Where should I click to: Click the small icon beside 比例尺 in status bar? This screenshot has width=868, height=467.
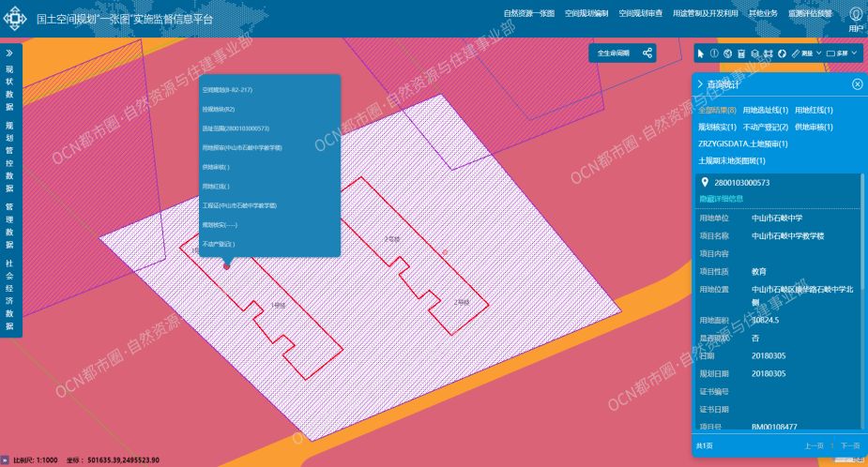tap(5, 459)
